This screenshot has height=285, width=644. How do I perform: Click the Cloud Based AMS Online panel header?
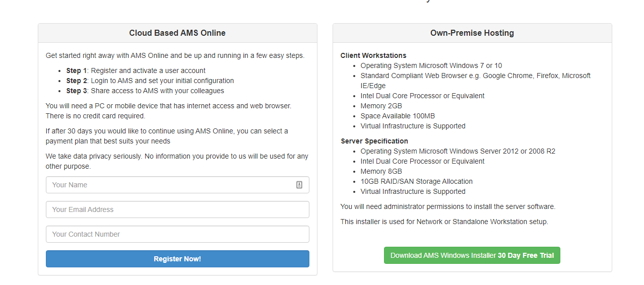tap(177, 33)
